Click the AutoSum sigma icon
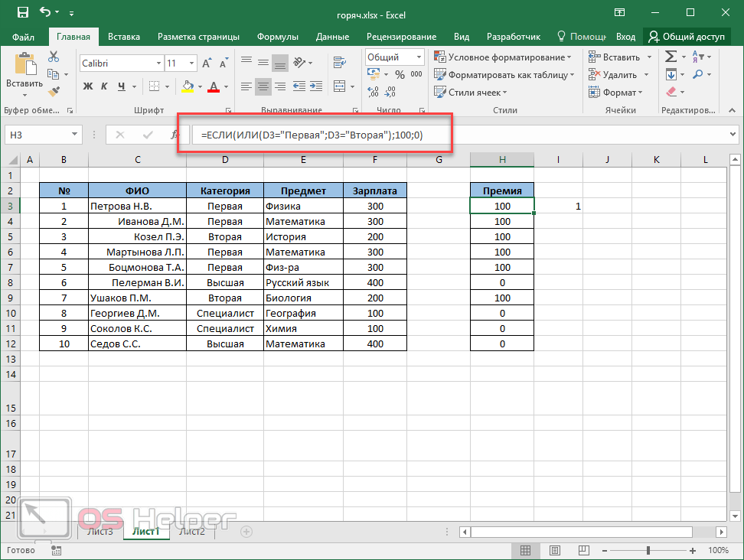The width and height of the screenshot is (744, 560). click(671, 57)
